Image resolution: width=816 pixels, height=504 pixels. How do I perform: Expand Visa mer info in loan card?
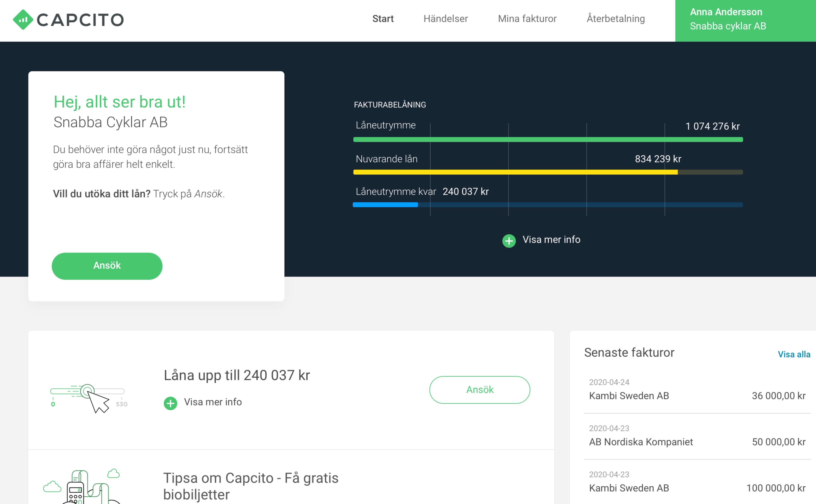(x=213, y=402)
